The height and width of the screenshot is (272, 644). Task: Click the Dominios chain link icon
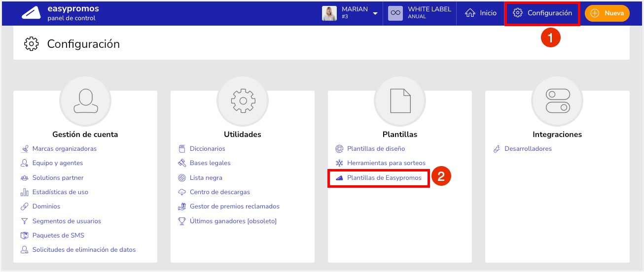[x=25, y=206]
